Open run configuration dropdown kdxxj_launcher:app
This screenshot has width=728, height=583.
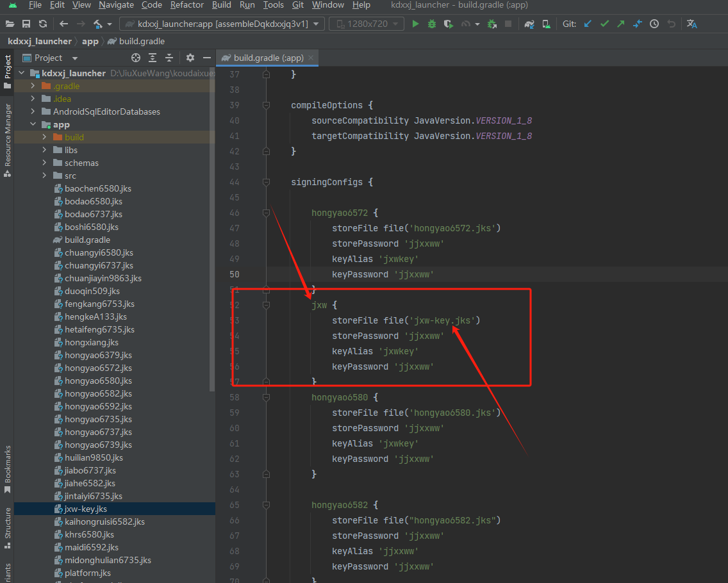click(x=221, y=24)
